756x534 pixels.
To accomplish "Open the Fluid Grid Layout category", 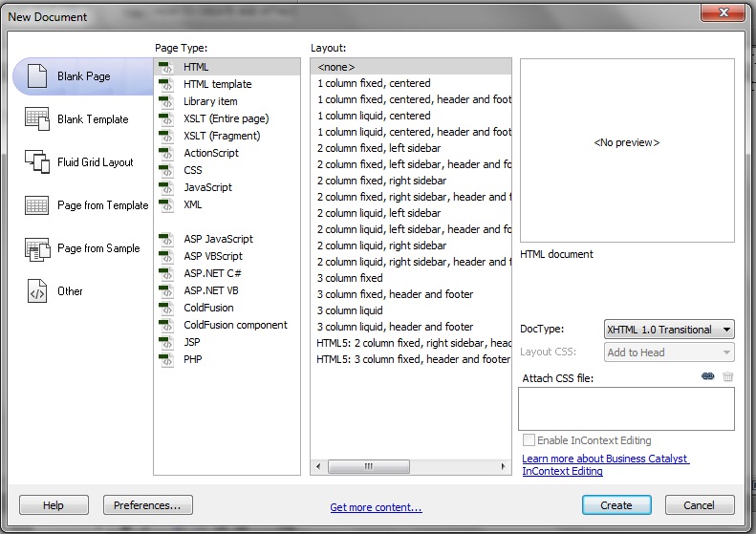I will (x=37, y=162).
